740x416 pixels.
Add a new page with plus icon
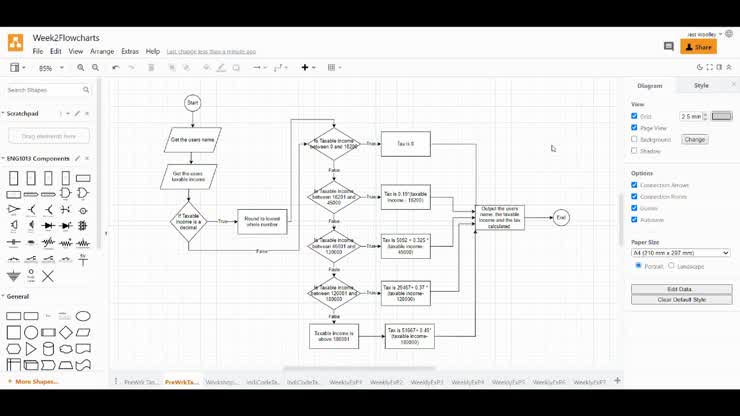[617, 381]
